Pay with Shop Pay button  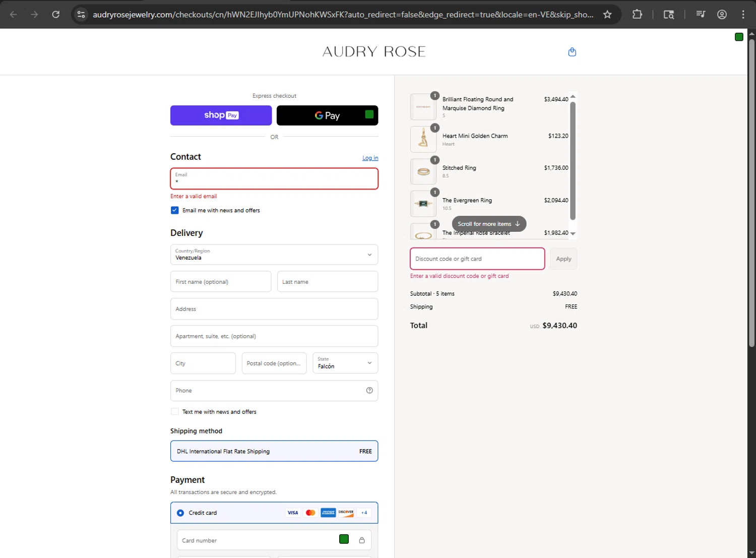pyautogui.click(x=221, y=115)
